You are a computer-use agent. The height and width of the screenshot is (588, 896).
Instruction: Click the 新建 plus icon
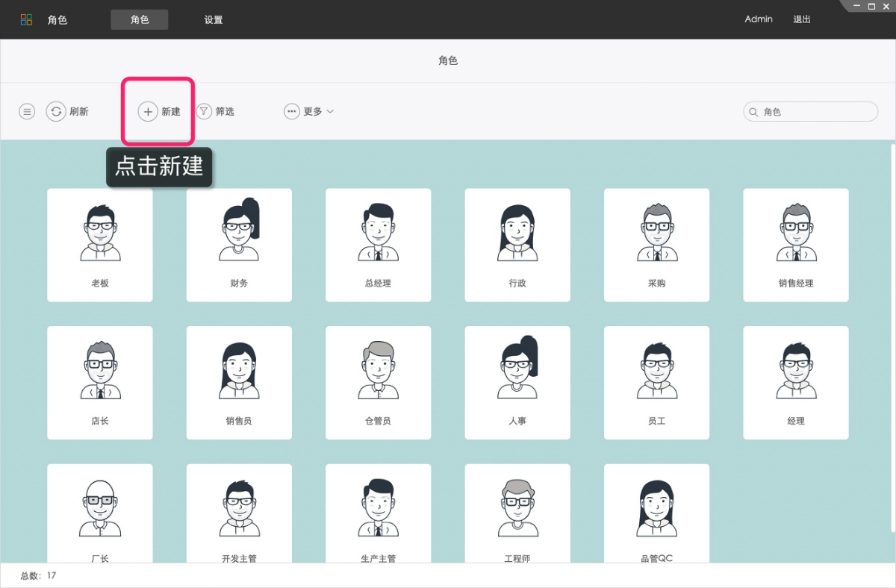tap(148, 112)
